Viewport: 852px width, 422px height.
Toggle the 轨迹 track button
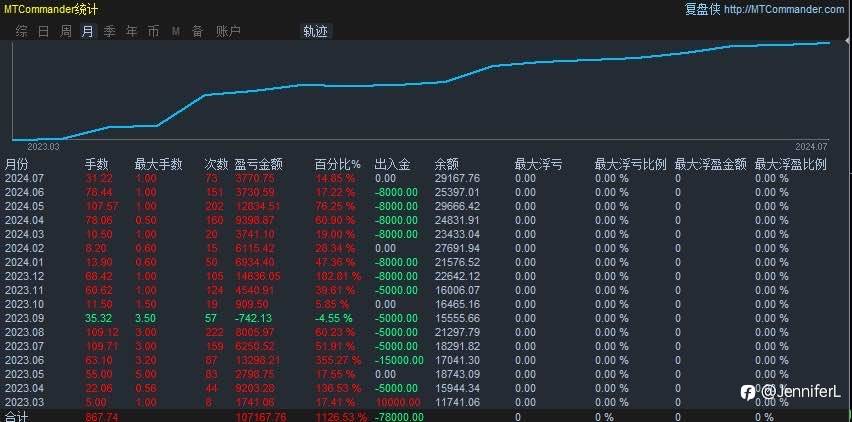tap(316, 32)
